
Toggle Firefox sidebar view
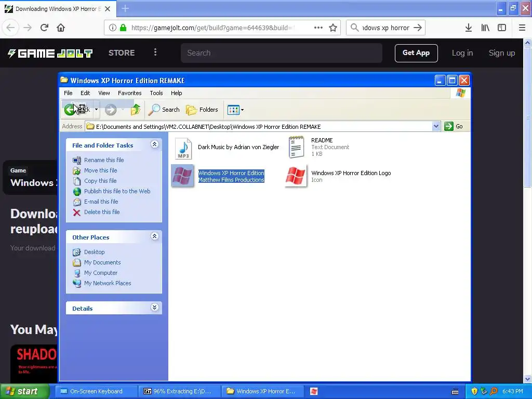[502, 28]
